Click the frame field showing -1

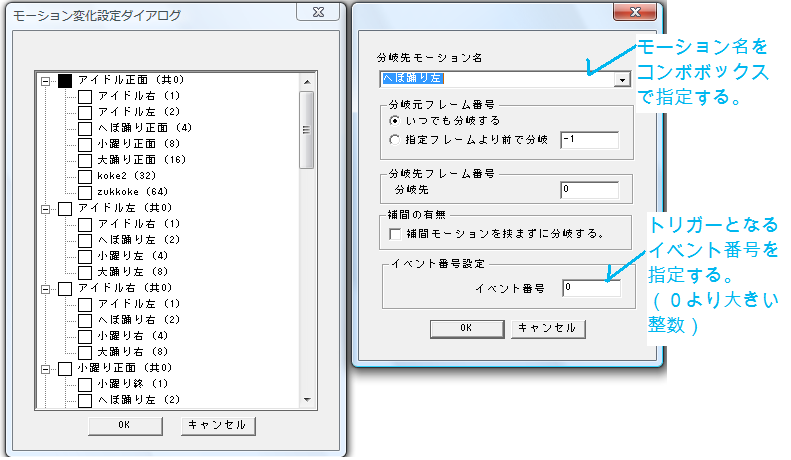pos(590,139)
